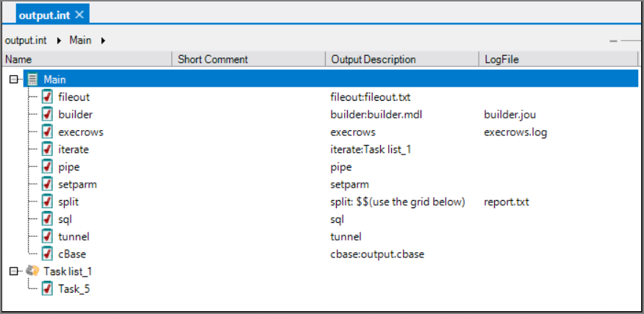Click the builder task checkmark icon

[47, 114]
